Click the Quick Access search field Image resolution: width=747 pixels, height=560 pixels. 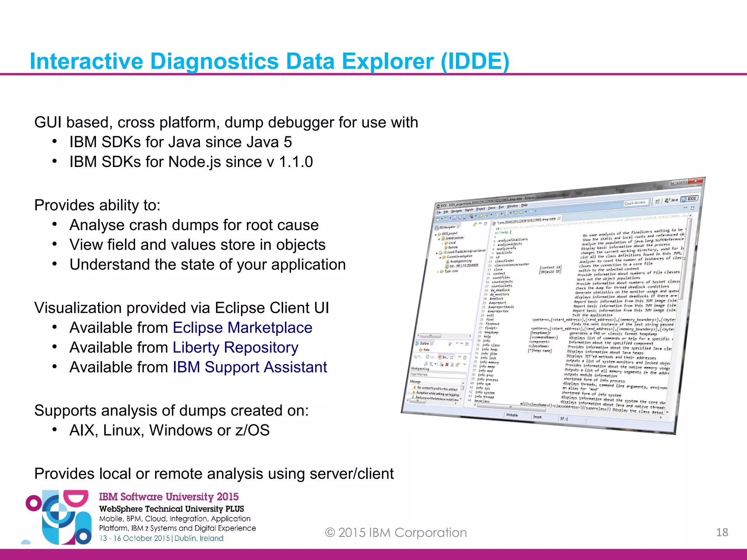(635, 202)
